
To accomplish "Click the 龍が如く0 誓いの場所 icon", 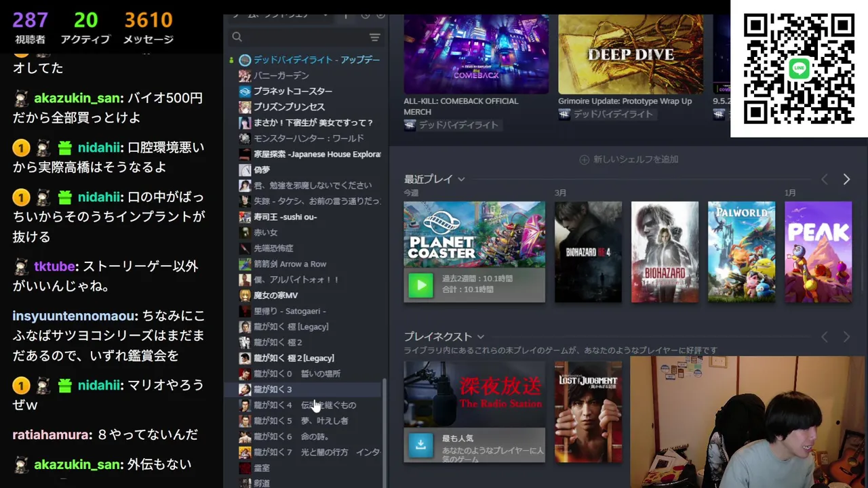I will [x=245, y=373].
